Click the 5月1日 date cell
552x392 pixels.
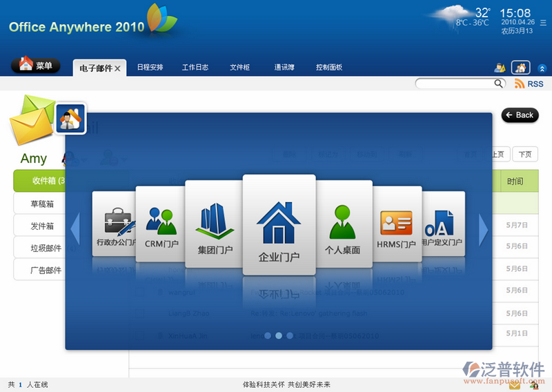[516, 333]
